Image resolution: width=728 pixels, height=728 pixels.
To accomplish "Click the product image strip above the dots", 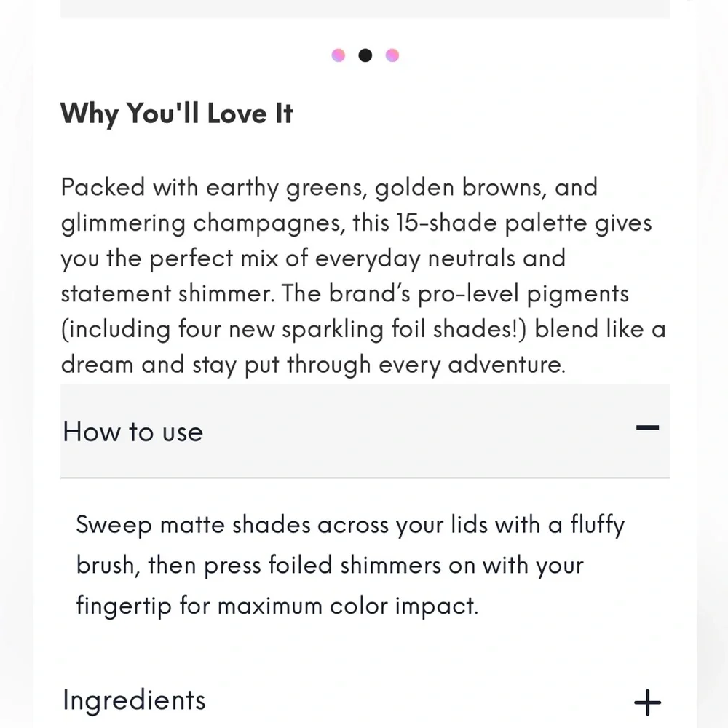I will (x=364, y=9).
